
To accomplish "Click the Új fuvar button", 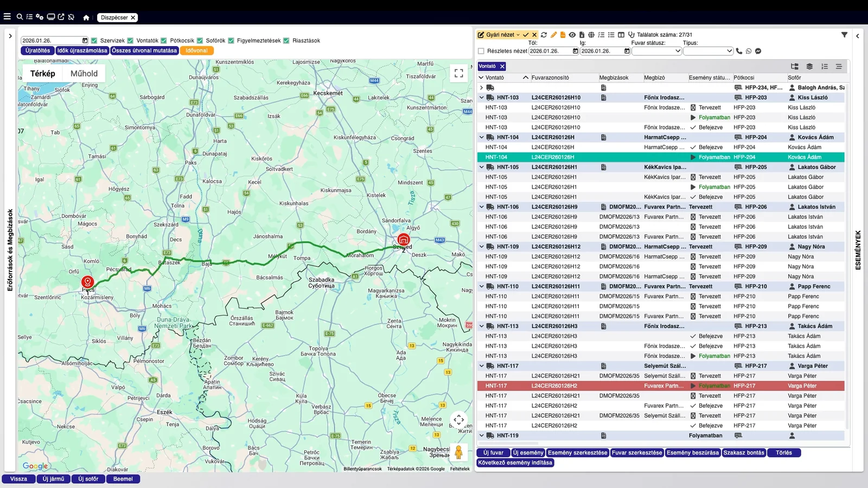I will 493,453.
